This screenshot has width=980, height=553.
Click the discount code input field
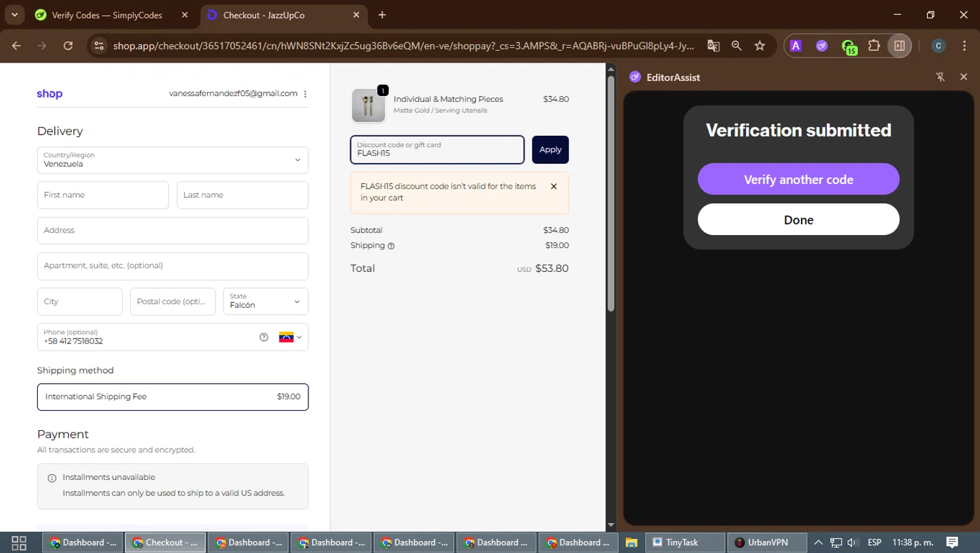437,150
